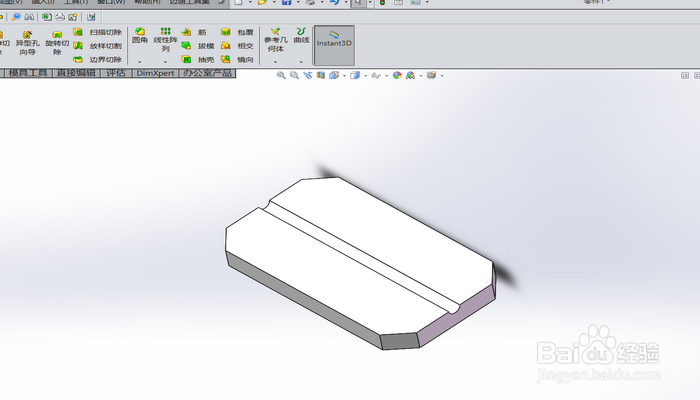Click the View Orientation cube icon
The height and width of the screenshot is (400, 700).
334,75
